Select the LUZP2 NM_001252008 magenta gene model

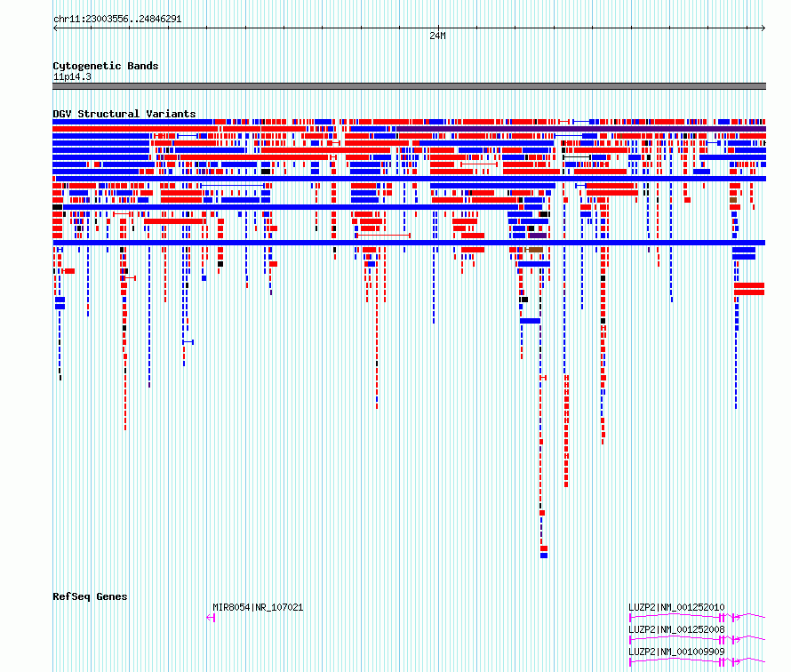(x=697, y=640)
